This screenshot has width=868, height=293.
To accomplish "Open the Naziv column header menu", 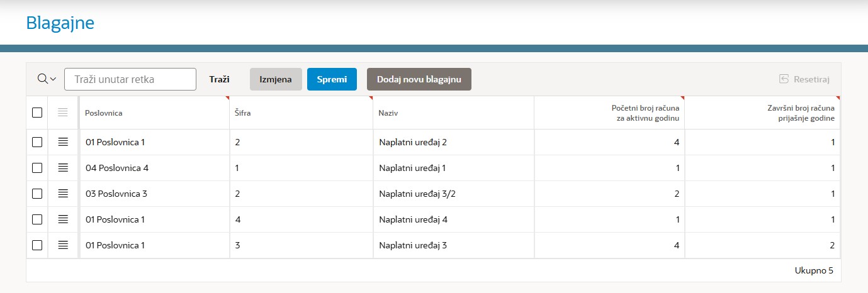I will pos(388,113).
